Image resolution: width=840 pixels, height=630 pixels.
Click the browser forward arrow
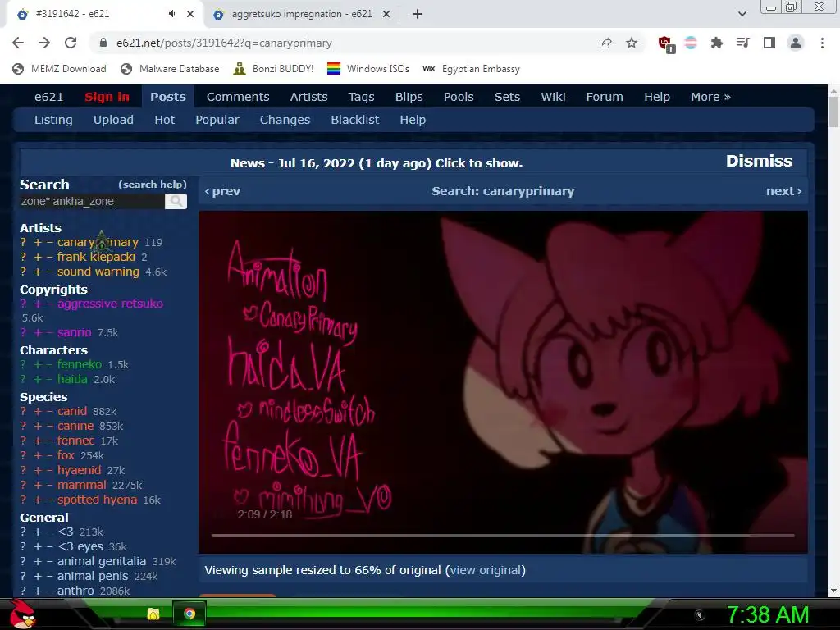[44, 43]
